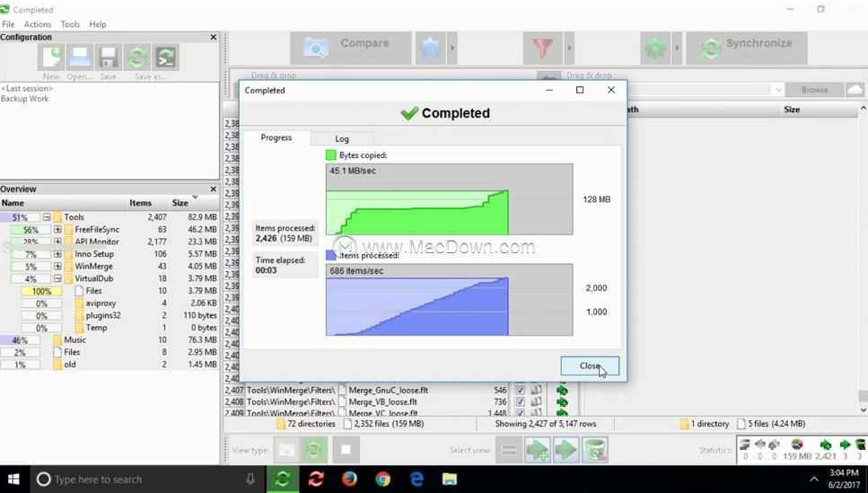Open synchronization settings green gear
Screen dimensions: 868x493
[x=655, y=48]
